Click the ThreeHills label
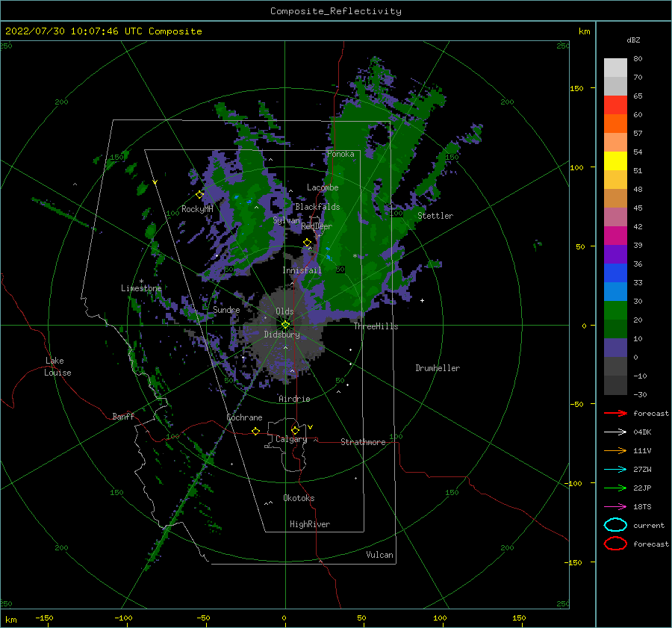Screen dimensions: 672x628 (376, 326)
